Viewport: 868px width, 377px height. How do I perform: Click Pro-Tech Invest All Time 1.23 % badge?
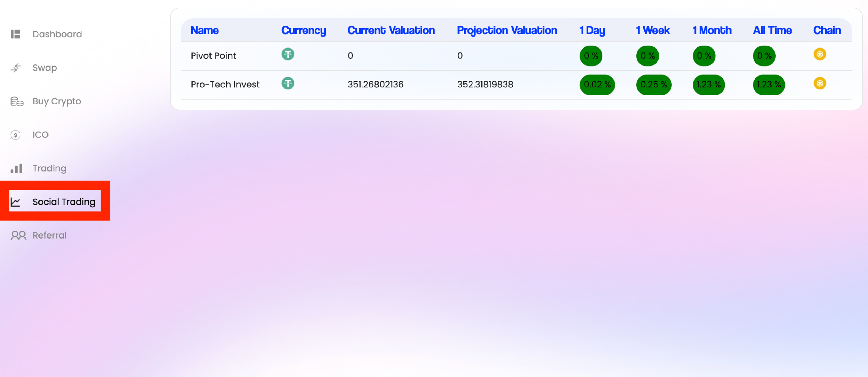pos(769,85)
